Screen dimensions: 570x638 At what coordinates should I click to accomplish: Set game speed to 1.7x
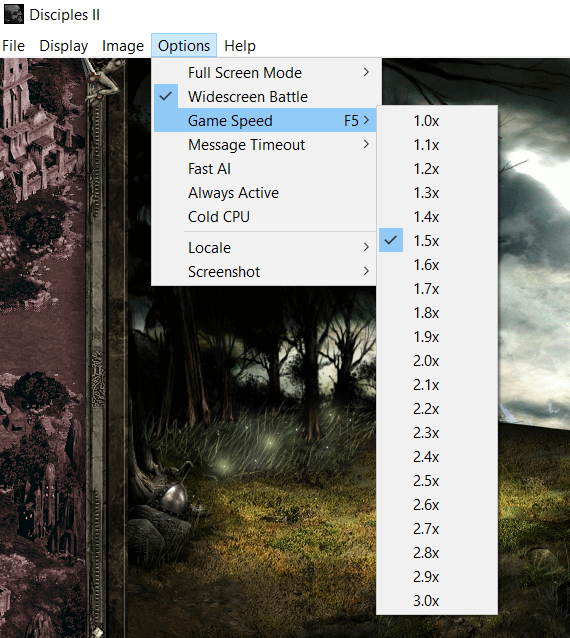pos(437,288)
